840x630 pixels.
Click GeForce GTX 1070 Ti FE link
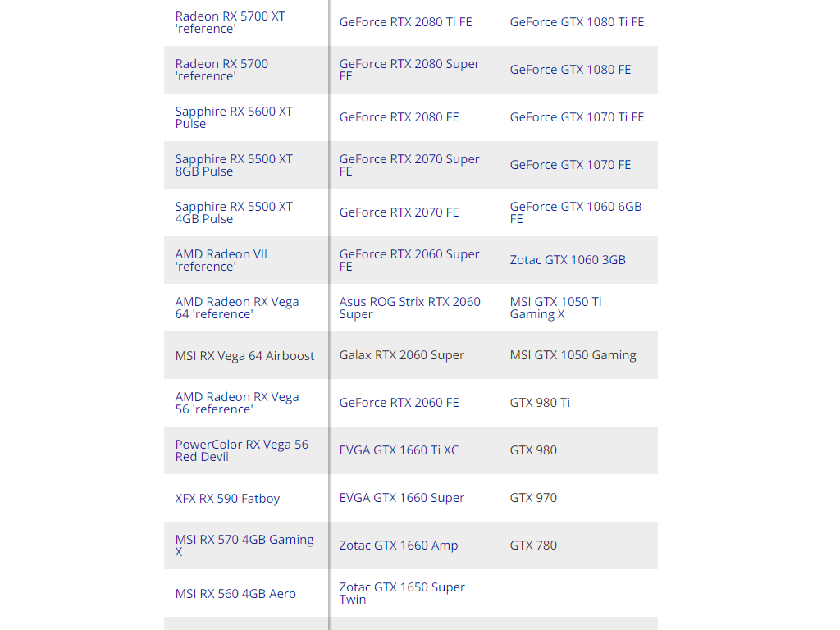577,117
